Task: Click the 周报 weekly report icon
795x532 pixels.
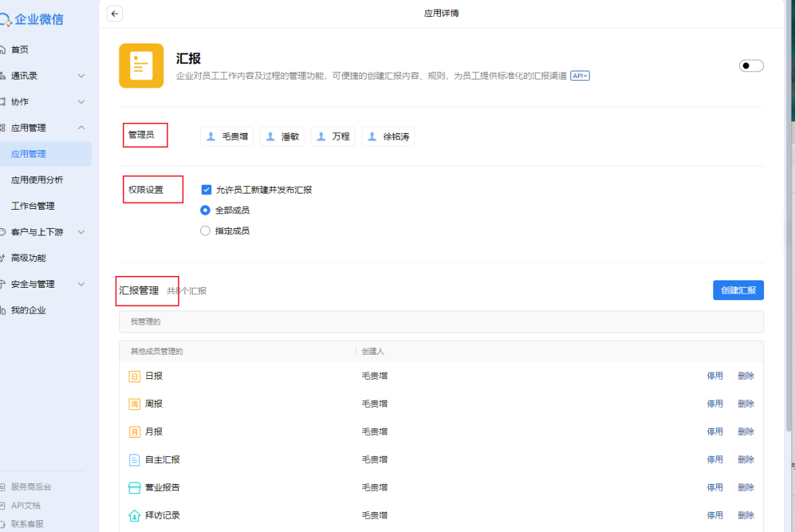Action: click(x=135, y=404)
